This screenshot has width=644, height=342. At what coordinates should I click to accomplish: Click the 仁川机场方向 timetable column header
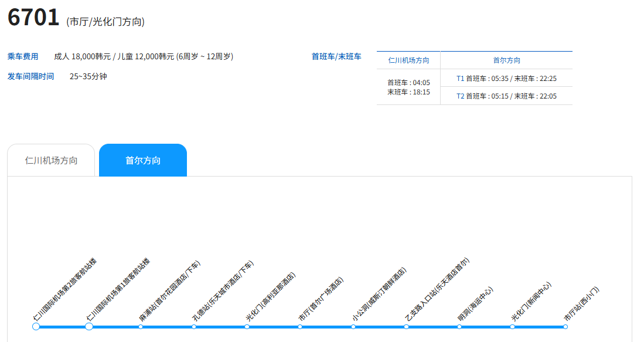click(x=408, y=60)
